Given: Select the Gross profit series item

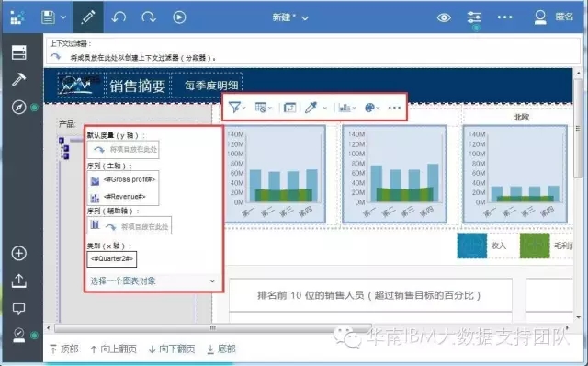Looking at the screenshot, I should 123,180.
